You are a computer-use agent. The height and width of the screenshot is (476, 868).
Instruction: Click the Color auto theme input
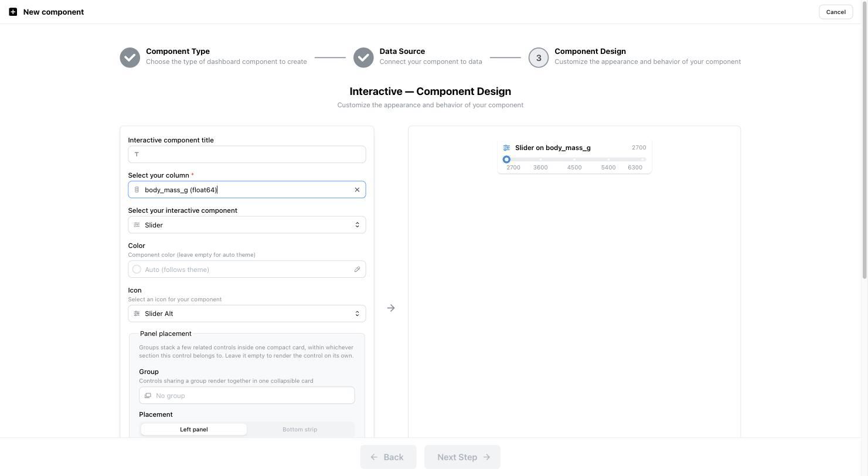(x=247, y=270)
